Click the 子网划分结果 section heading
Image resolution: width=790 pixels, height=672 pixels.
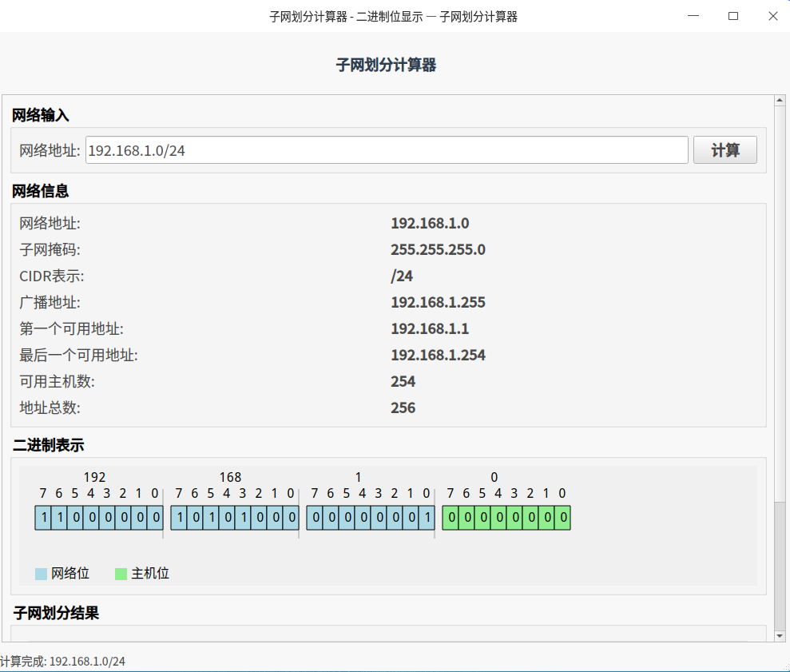pos(56,613)
